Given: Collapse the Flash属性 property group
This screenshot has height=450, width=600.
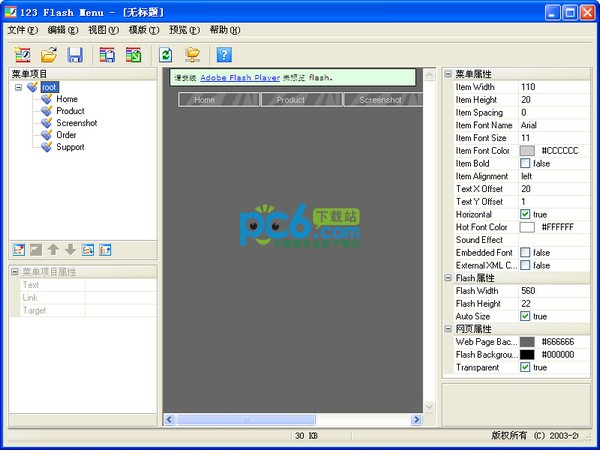Looking at the screenshot, I should (448, 278).
